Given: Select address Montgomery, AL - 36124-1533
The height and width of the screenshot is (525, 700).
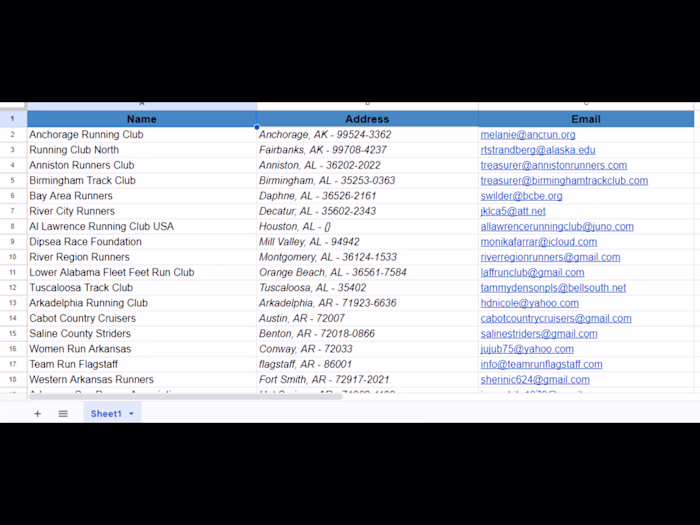Looking at the screenshot, I should pyautogui.click(x=367, y=257).
